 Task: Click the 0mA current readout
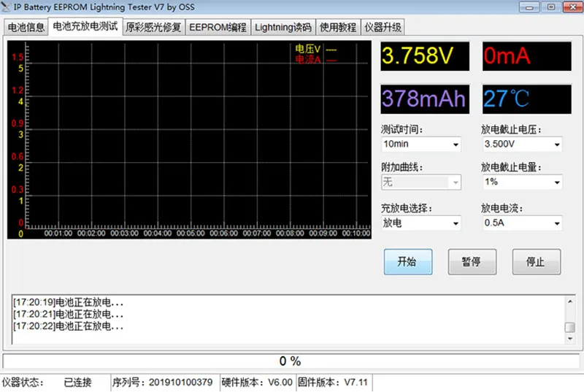[526, 55]
